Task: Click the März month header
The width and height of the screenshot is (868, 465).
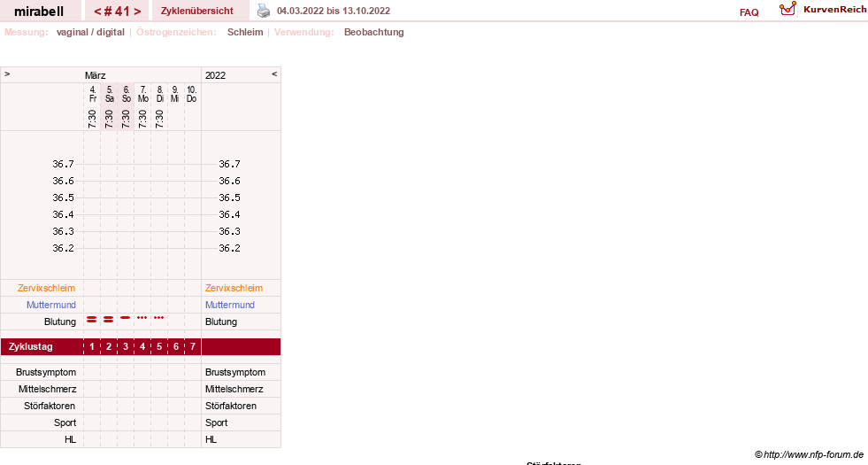Action: point(96,75)
